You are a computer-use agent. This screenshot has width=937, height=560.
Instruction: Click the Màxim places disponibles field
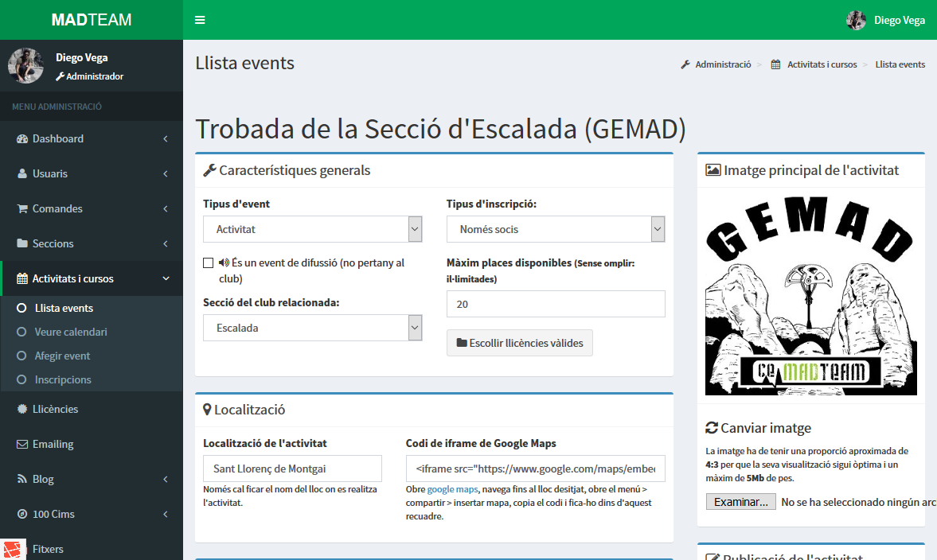(556, 304)
